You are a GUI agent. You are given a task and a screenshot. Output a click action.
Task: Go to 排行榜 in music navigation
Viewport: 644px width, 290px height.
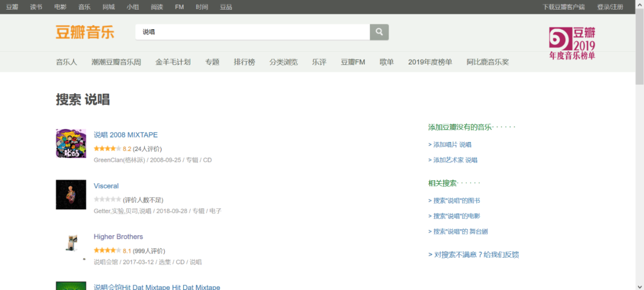coord(244,62)
